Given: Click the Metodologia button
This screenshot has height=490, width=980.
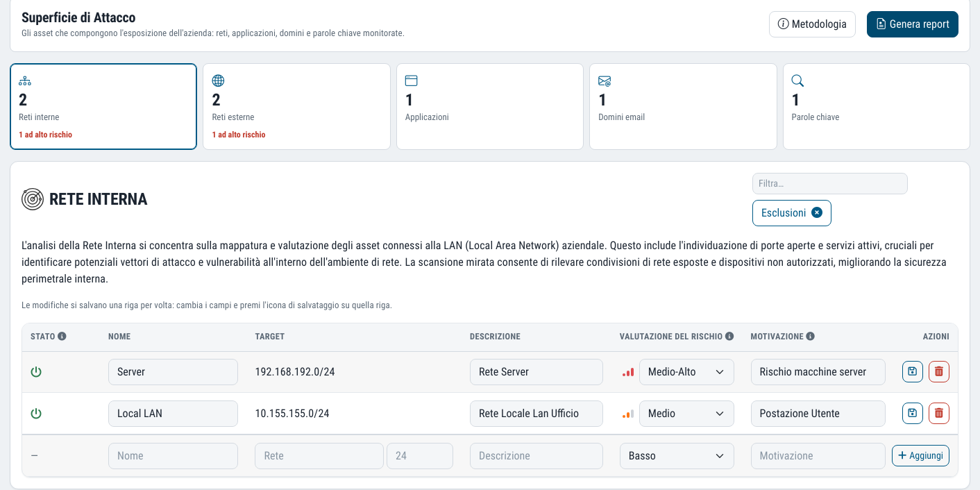Looking at the screenshot, I should [812, 24].
